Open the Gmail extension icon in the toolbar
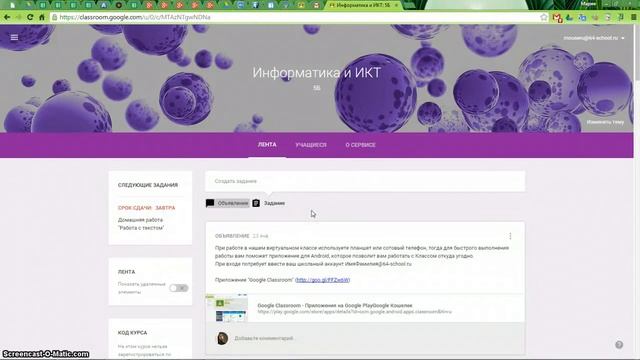 coord(557,18)
